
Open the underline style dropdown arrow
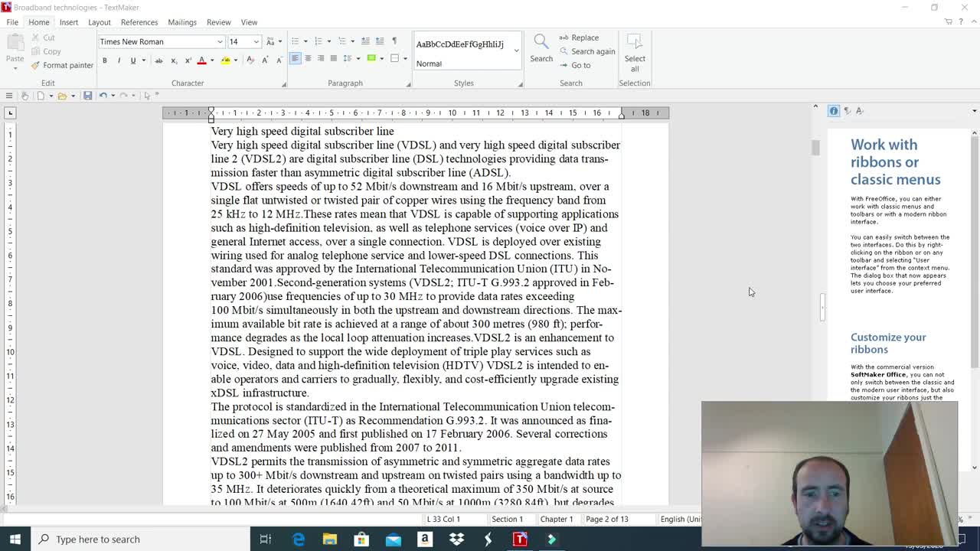point(142,60)
